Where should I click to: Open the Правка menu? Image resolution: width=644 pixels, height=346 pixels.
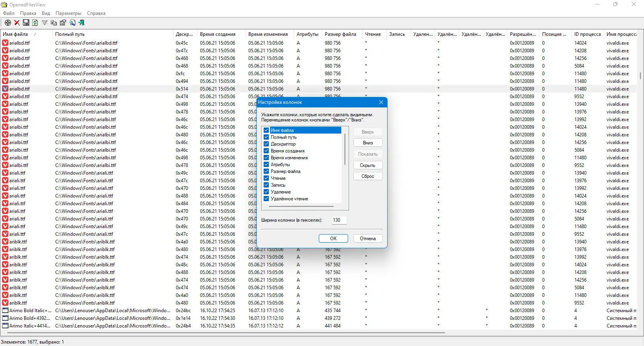pos(28,13)
